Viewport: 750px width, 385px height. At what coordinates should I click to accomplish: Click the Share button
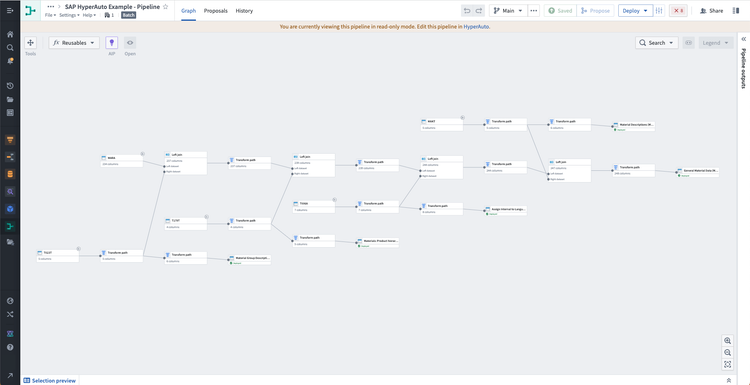(x=712, y=11)
